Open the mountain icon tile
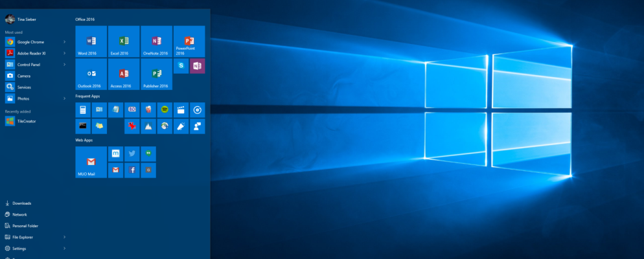Image resolution: width=644 pixels, height=259 pixels. tap(148, 126)
